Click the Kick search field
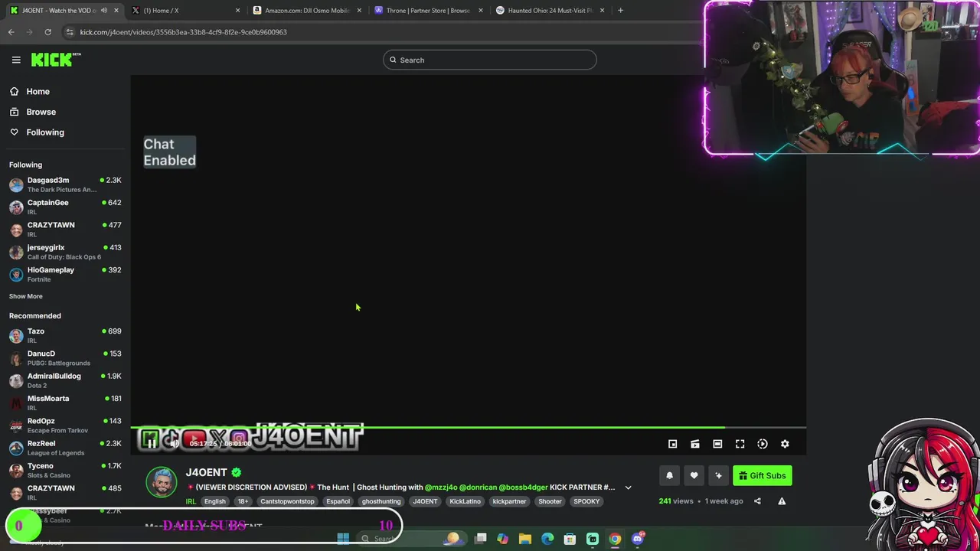This screenshot has height=551, width=980. 490,60
